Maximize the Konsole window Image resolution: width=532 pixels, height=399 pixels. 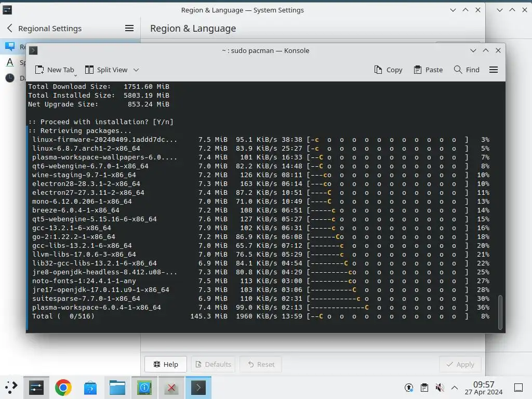486,50
